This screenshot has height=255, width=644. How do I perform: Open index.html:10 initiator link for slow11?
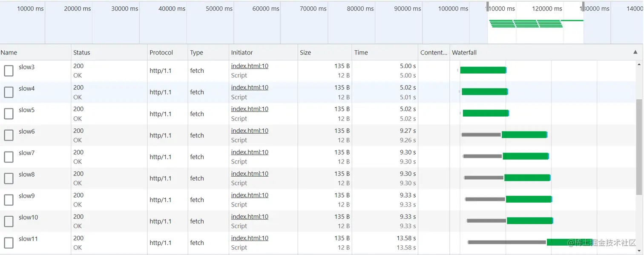pyautogui.click(x=250, y=238)
